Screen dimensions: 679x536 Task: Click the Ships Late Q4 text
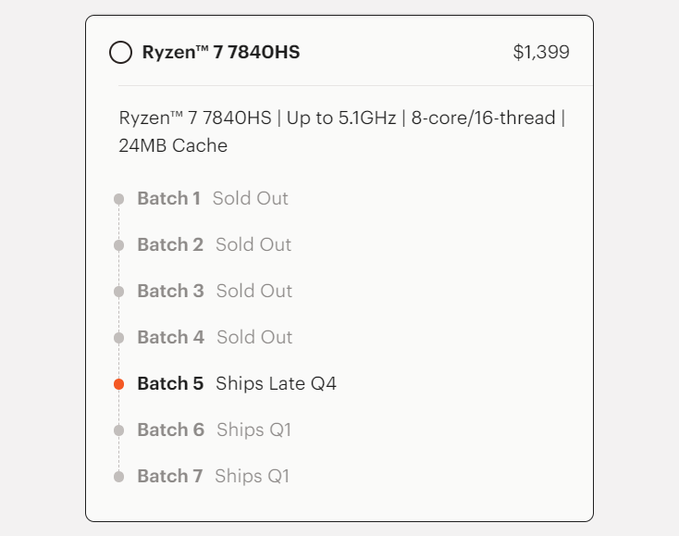[276, 383]
